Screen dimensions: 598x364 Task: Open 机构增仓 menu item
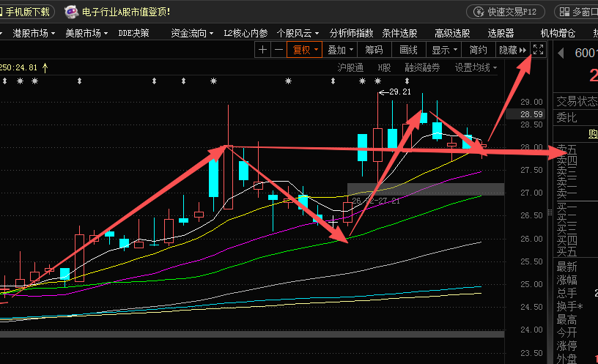tap(558, 33)
